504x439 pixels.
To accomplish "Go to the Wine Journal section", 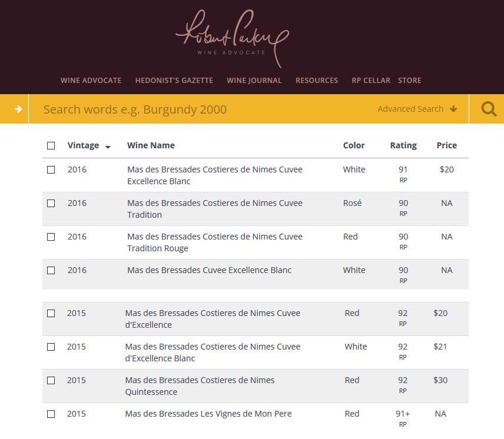I will (x=254, y=80).
